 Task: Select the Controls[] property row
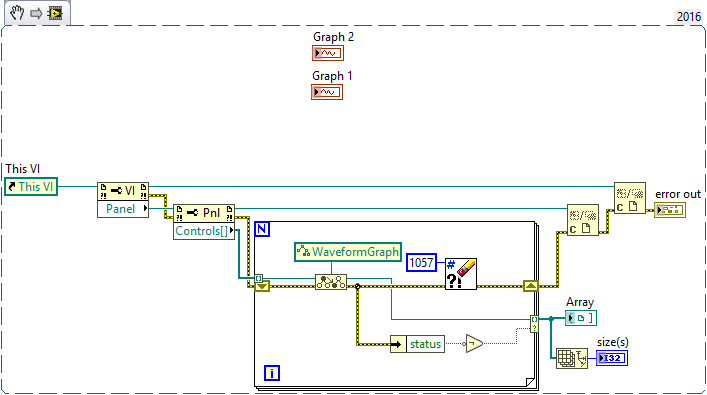(x=204, y=231)
